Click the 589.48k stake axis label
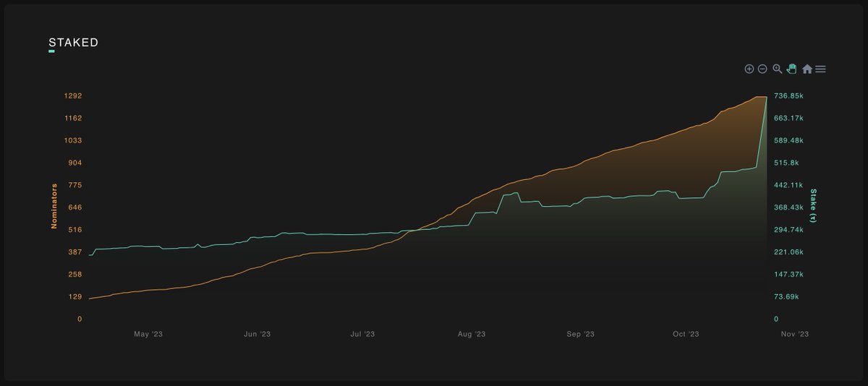This screenshot has height=386, width=868. pyautogui.click(x=788, y=140)
